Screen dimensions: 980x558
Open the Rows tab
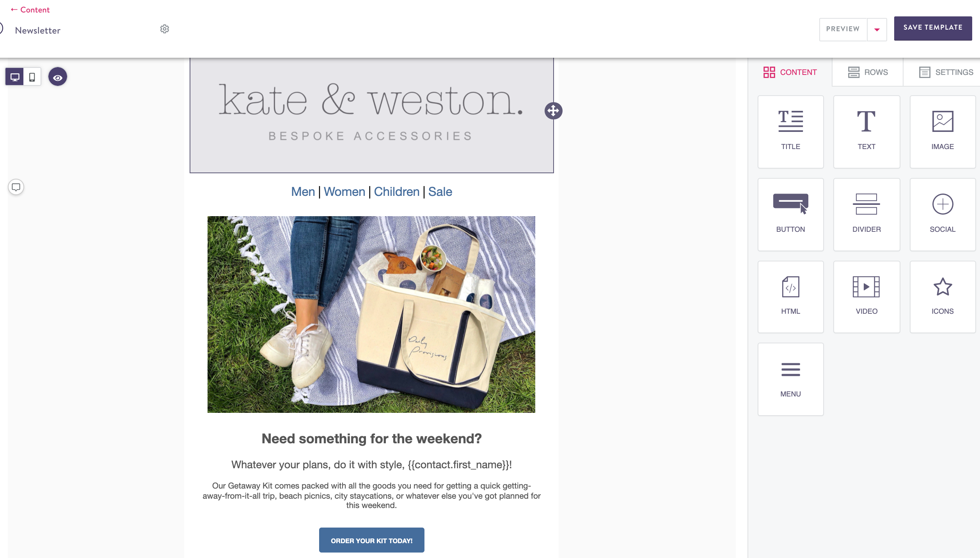[x=868, y=72]
